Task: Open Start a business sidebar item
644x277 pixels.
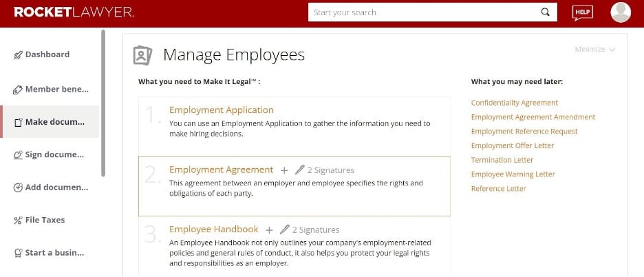Action: tap(54, 253)
